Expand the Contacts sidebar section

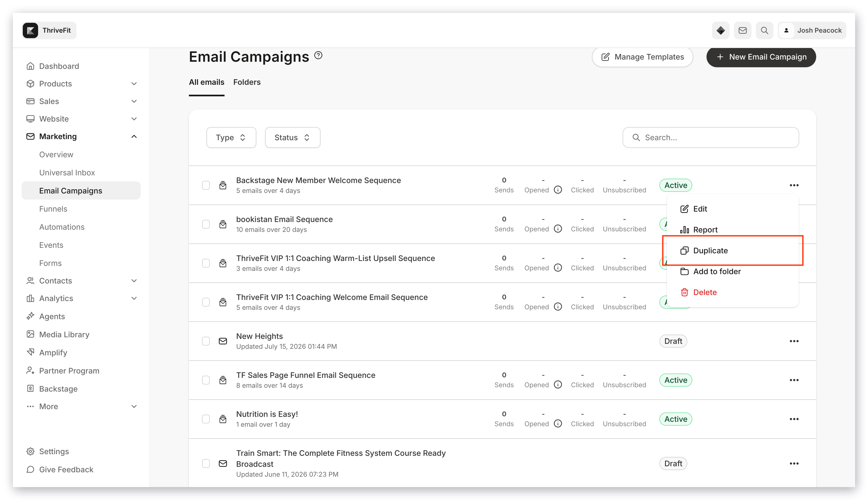134,280
